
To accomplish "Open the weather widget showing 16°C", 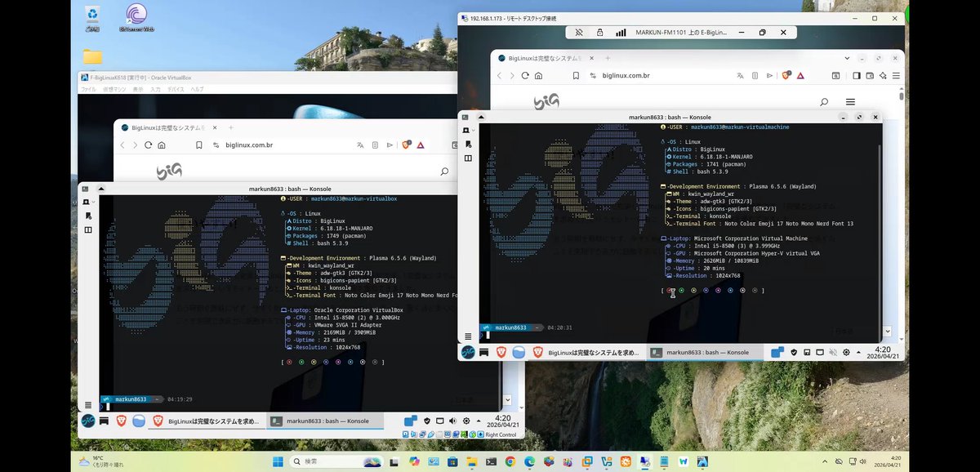I will 102,461.
